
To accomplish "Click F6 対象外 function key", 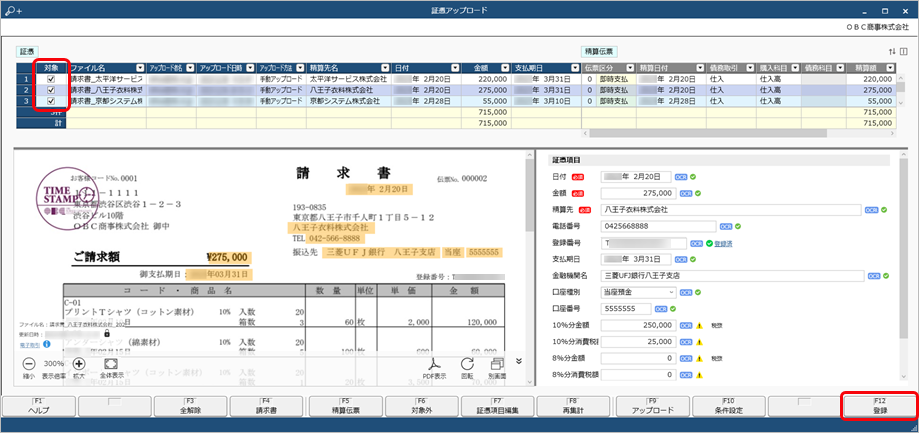I will pos(421,405).
